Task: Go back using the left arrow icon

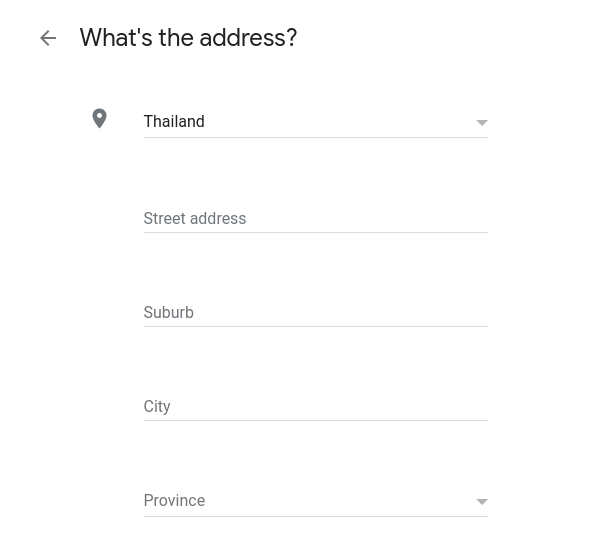Action: point(48,38)
